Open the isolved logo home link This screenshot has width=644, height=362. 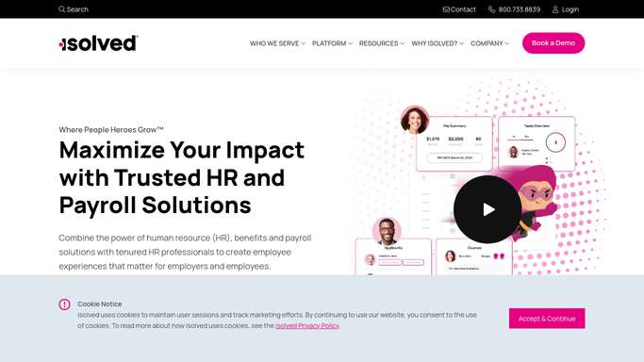[x=98, y=43]
